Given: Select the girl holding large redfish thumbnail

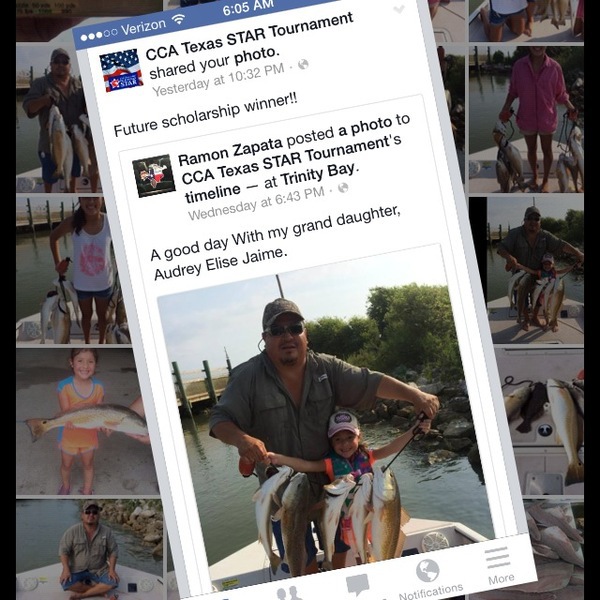Looking at the screenshot, I should 87,421.
